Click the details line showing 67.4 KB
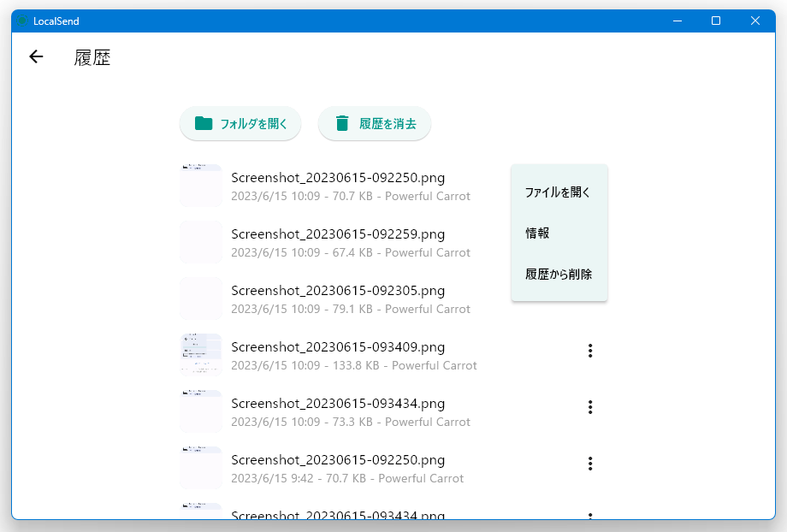Viewport: 787px width, 532px height. (351, 252)
